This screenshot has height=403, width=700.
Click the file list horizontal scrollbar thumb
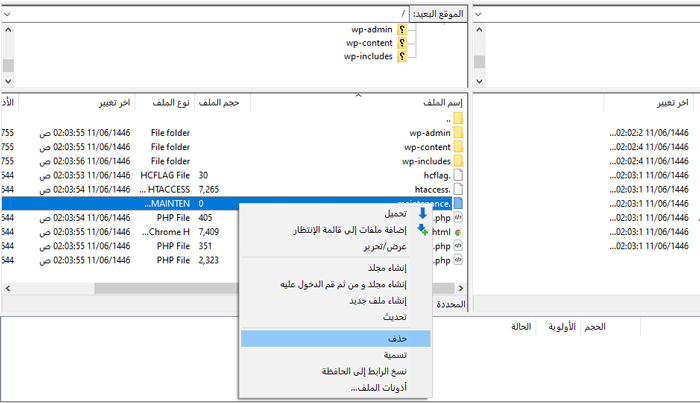click(x=274, y=288)
